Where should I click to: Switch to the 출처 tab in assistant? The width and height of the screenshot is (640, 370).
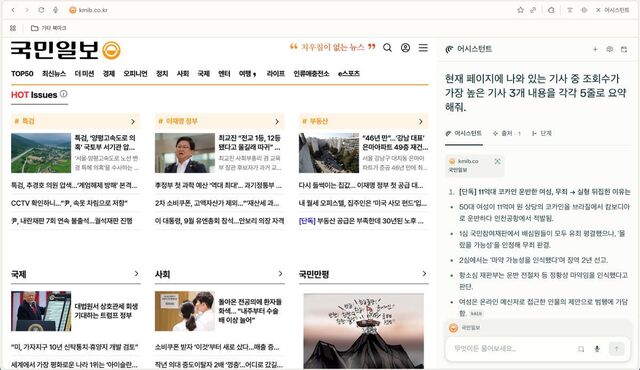click(x=507, y=133)
